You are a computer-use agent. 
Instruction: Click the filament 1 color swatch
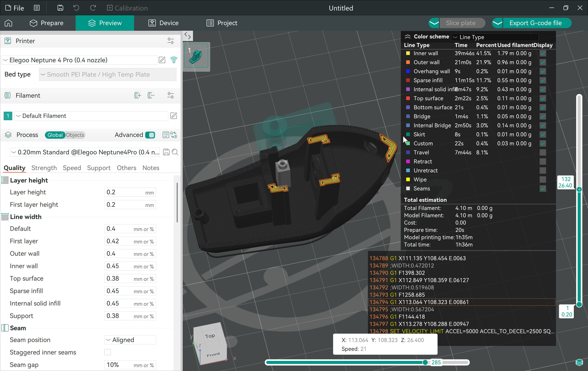click(x=8, y=116)
